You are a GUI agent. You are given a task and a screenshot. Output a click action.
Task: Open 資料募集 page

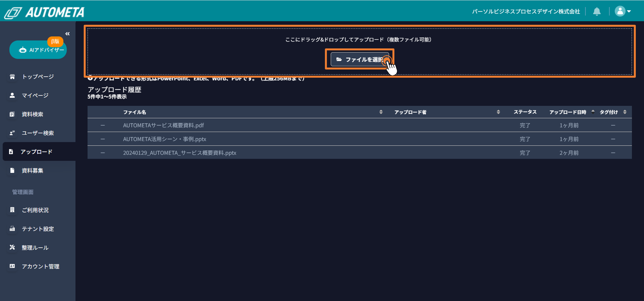pos(33,170)
